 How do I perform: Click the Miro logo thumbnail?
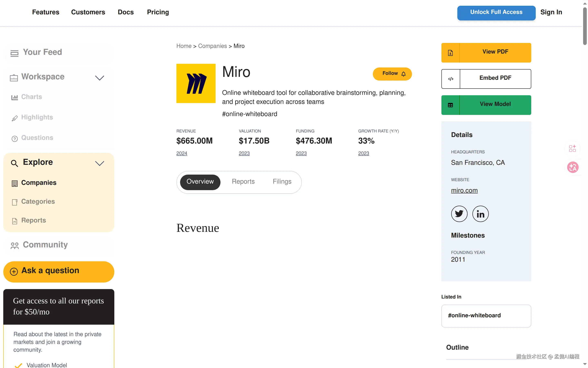[x=196, y=83]
